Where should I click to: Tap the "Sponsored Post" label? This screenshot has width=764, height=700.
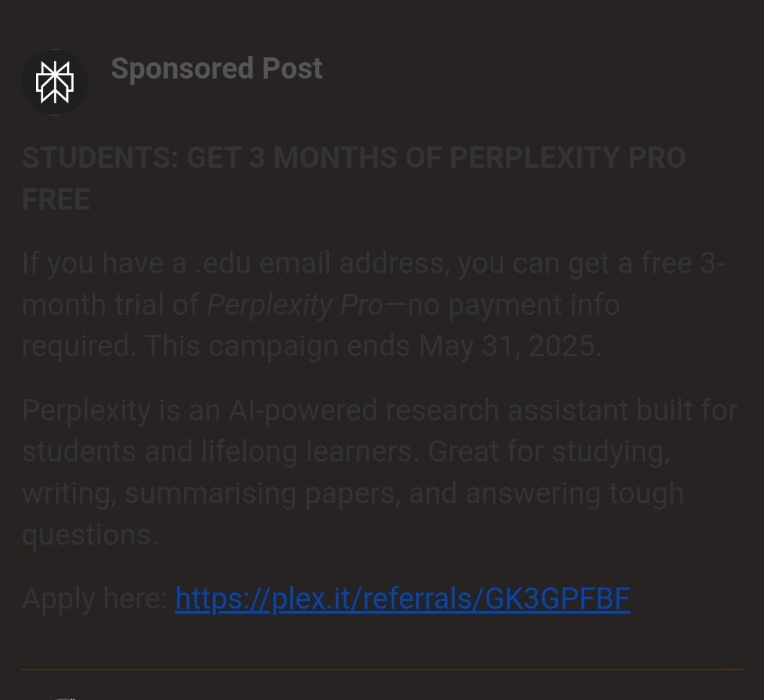pyautogui.click(x=216, y=69)
